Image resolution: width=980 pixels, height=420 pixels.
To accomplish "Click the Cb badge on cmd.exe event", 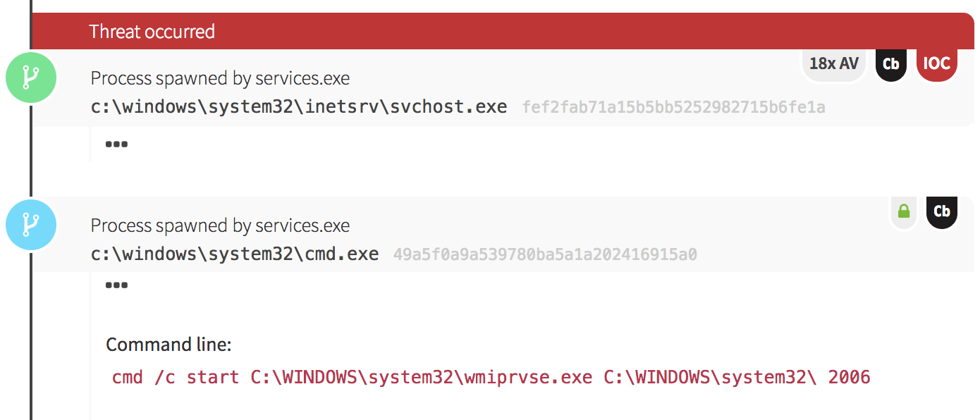I will coord(941,211).
